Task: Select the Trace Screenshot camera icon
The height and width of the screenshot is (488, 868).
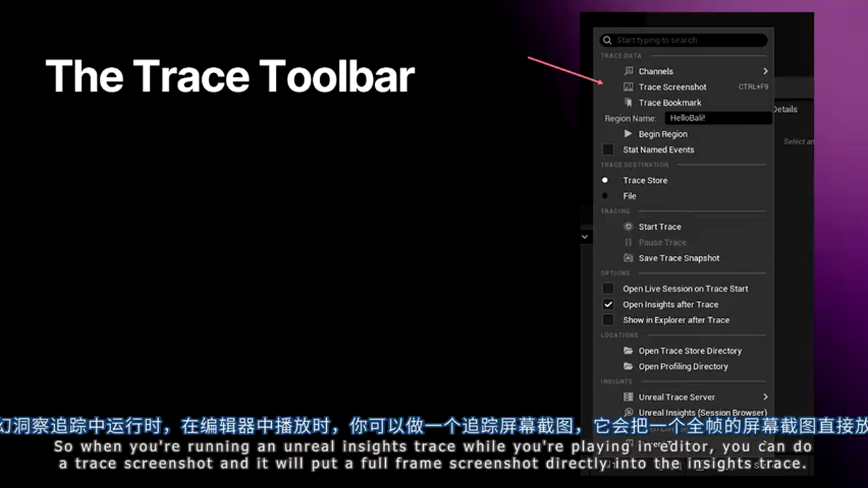Action: [628, 87]
